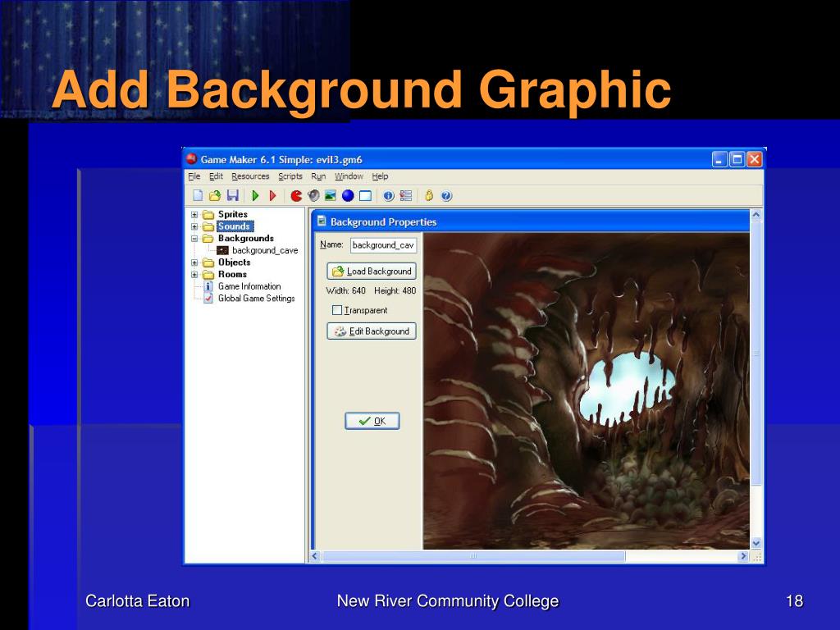
Task: Open help with the question mark icon
Action: pos(446,195)
